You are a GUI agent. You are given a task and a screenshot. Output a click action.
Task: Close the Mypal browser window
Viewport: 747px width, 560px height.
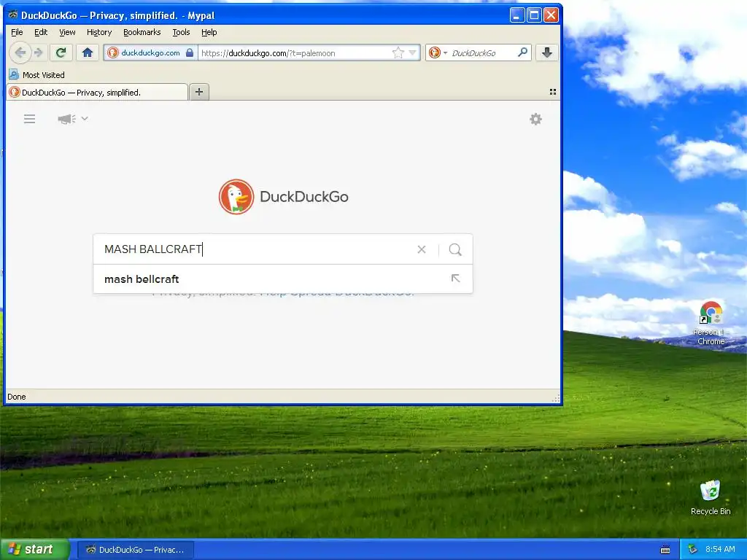tap(551, 15)
